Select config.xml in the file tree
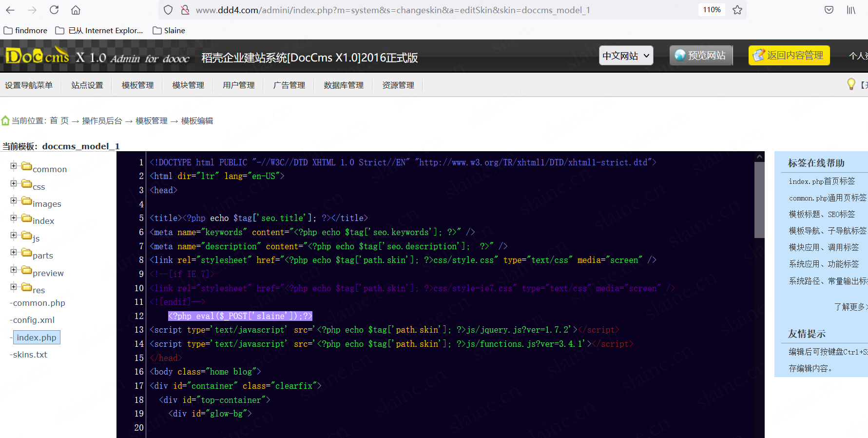The height and width of the screenshot is (438, 868). click(34, 320)
